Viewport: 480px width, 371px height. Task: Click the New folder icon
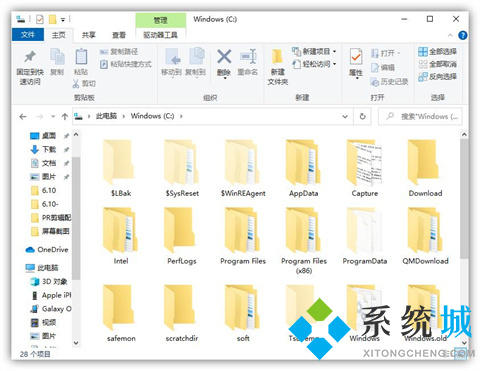(x=277, y=57)
